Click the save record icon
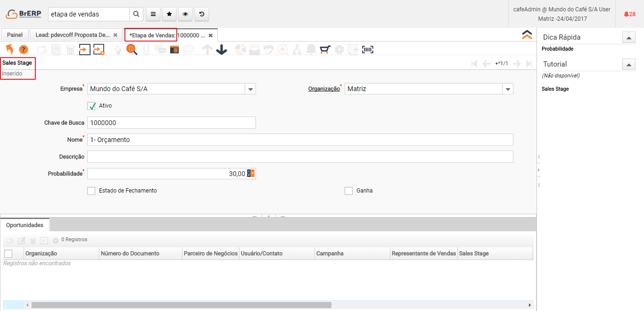The width and height of the screenshot is (644, 311). pyautogui.click(x=84, y=50)
